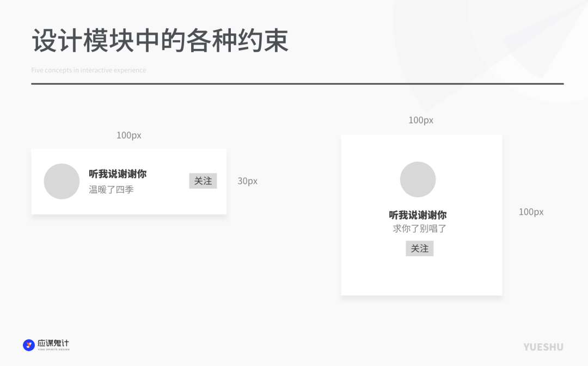Select the 听我说谢谢你 title above 求你了别唱了
588x366 pixels.
click(418, 215)
